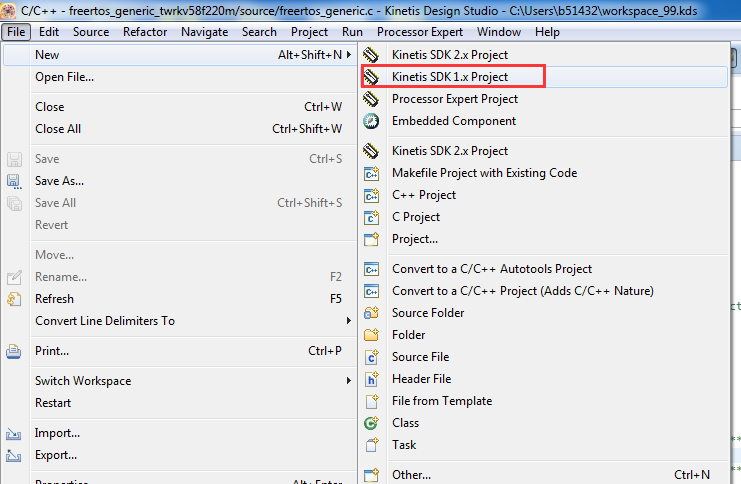This screenshot has width=741, height=484.
Task: Click the Import icon
Action: [13, 433]
